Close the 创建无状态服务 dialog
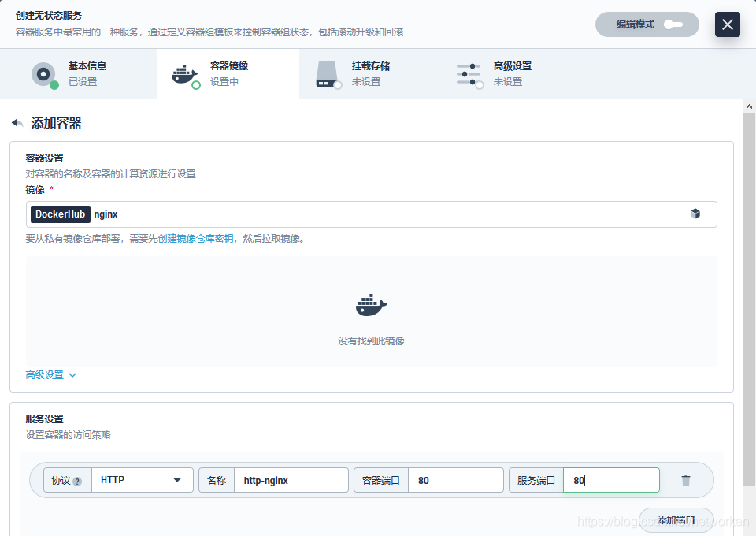The height and width of the screenshot is (536, 756). pyautogui.click(x=727, y=24)
